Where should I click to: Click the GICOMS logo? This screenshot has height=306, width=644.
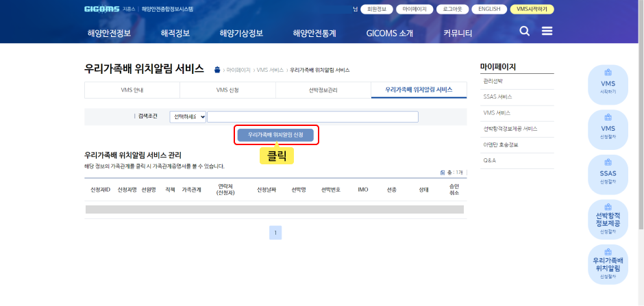coord(102,10)
